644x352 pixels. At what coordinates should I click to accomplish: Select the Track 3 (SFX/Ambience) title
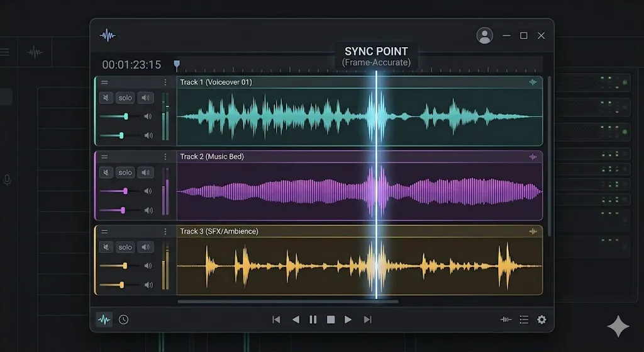click(219, 232)
